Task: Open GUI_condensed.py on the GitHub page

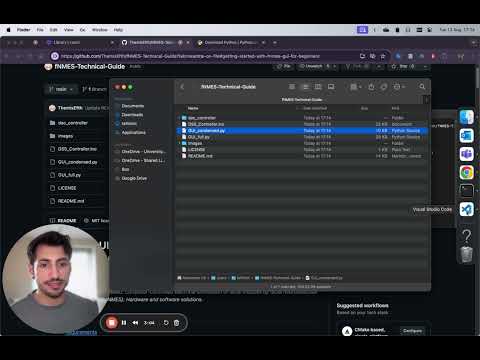Action: point(77,162)
